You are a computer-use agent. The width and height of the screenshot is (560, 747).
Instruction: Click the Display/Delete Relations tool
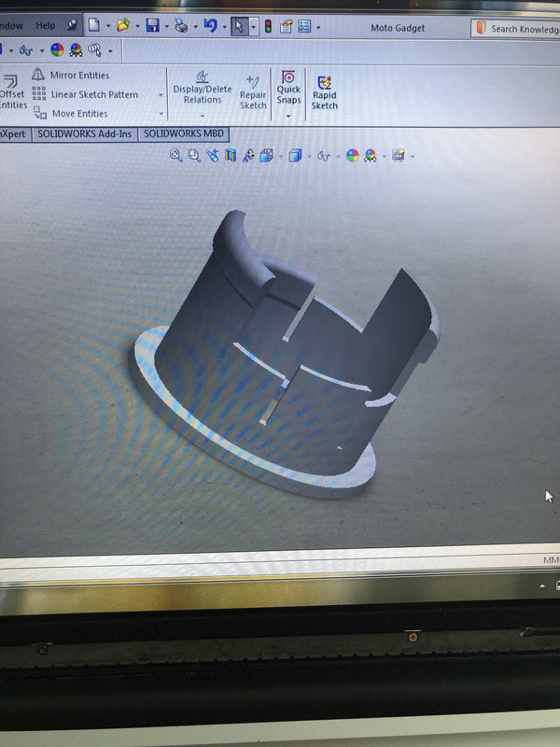pos(203,88)
